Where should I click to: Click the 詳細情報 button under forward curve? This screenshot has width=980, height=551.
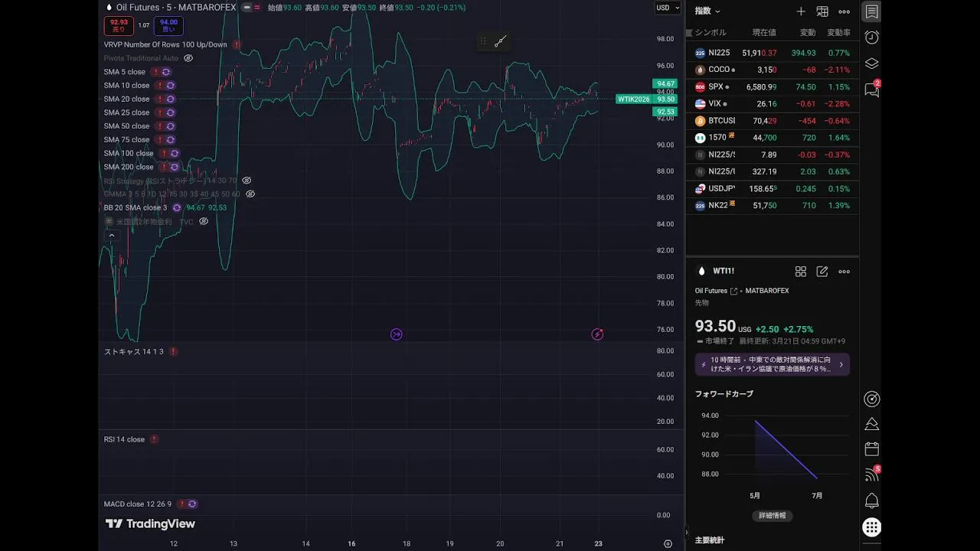772,516
